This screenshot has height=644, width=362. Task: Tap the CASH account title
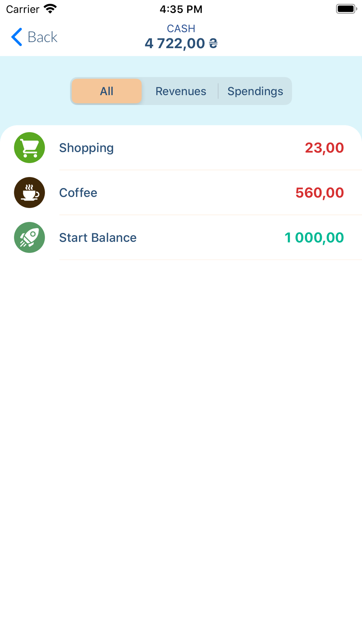coord(181,28)
